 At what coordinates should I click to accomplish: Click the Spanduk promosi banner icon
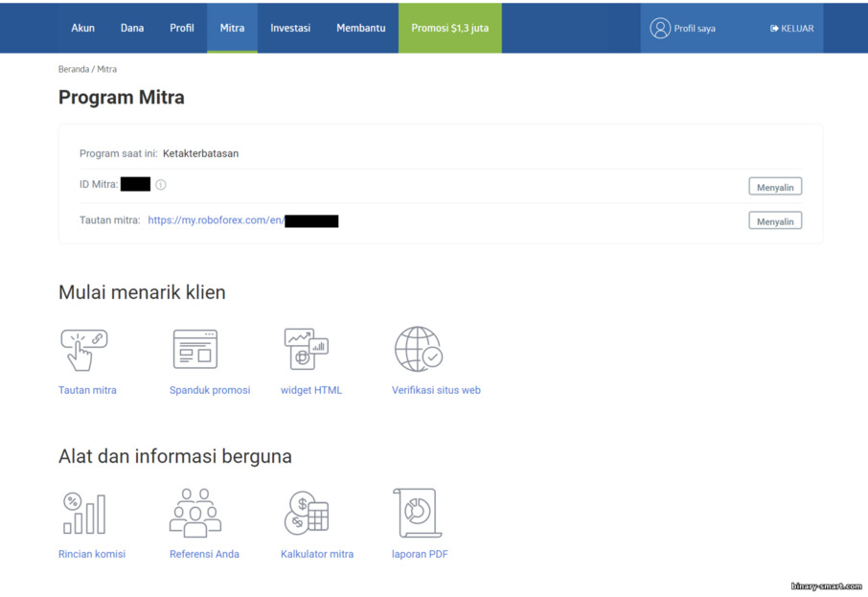tap(195, 349)
